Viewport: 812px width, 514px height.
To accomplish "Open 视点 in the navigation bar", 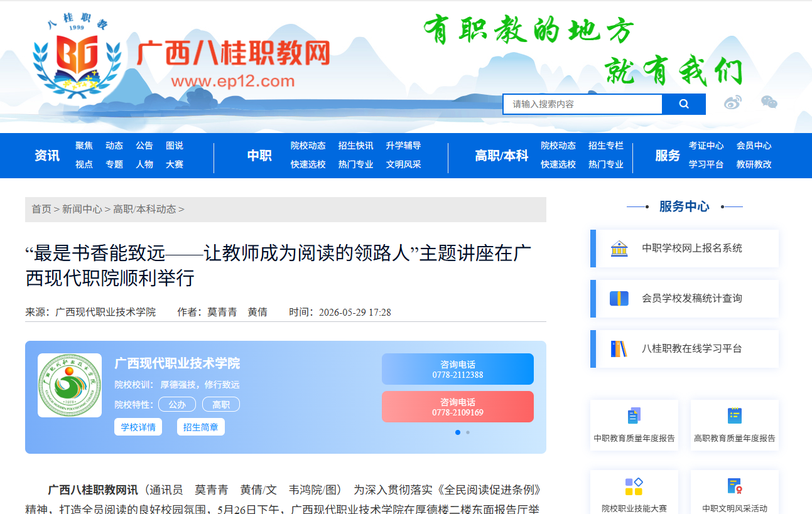I will (84, 164).
